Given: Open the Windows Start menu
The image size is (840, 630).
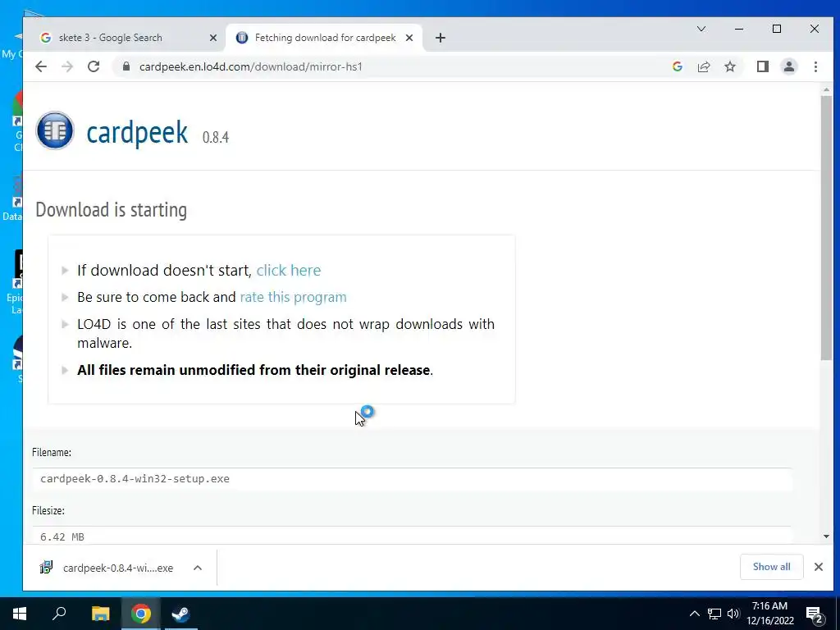Looking at the screenshot, I should 20,614.
